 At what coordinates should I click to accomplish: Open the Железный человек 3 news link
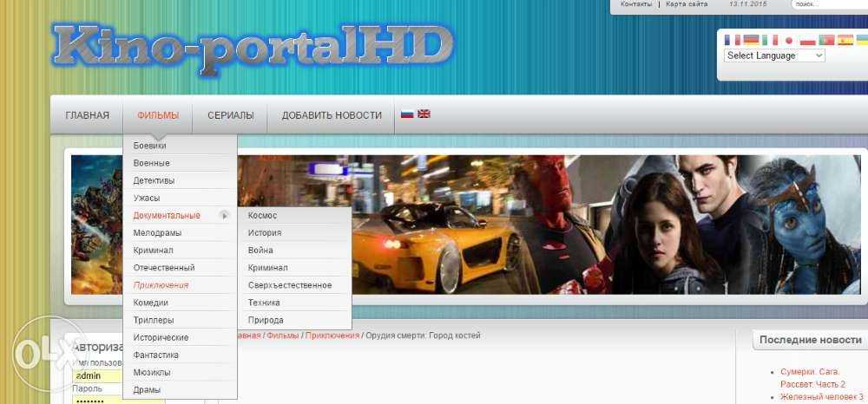pos(821,397)
